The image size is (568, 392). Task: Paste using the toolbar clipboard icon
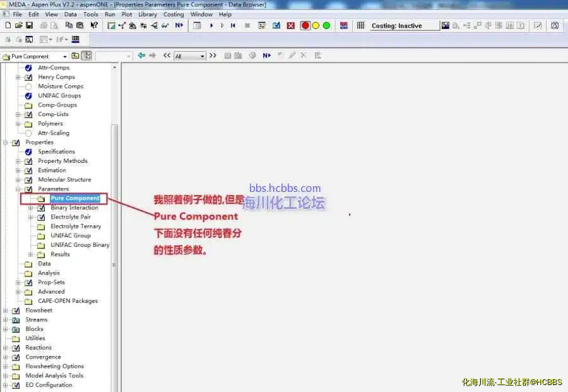coord(80,25)
